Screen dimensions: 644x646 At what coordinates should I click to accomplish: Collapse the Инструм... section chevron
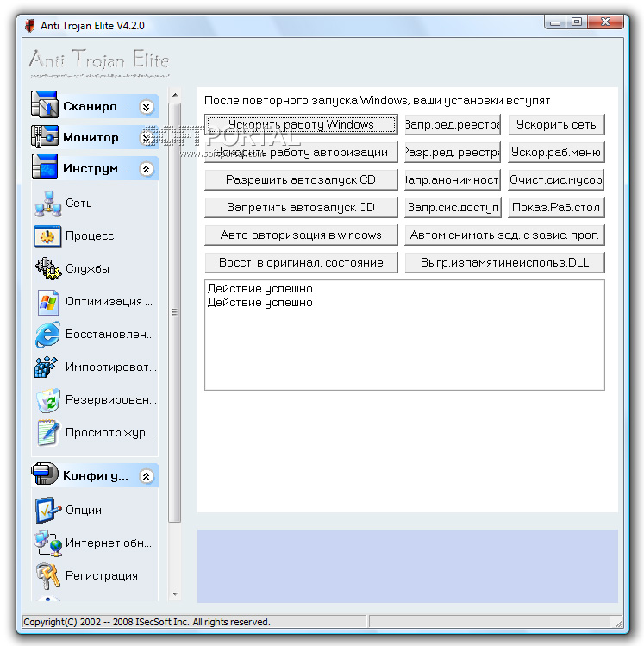[147, 169]
